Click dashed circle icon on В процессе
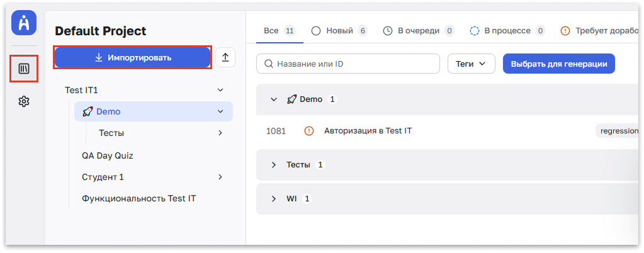This screenshot has height=253, width=644. 475,31
